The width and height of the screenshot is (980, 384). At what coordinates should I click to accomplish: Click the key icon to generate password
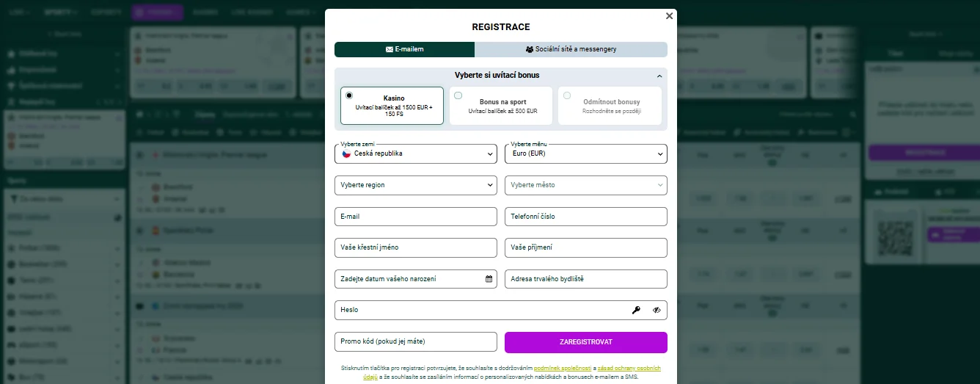(636, 310)
